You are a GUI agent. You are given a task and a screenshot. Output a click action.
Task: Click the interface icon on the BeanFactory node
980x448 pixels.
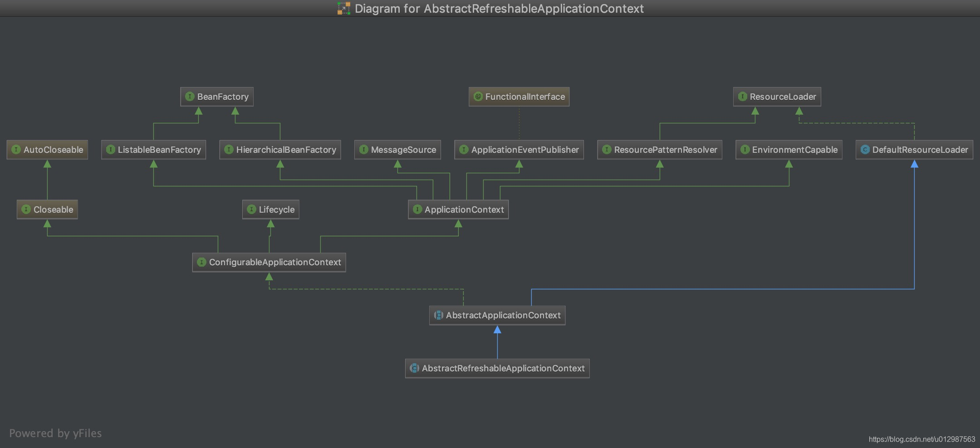190,97
